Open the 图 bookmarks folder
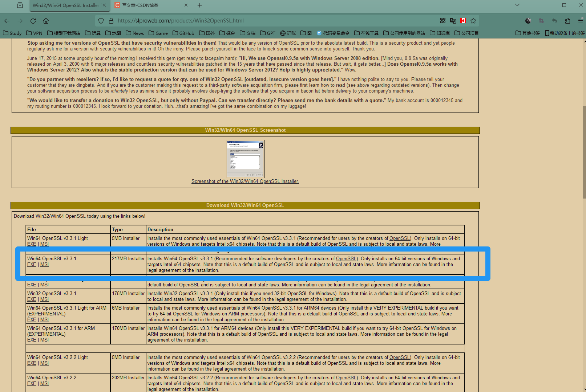The width and height of the screenshot is (586, 392). 306,33
